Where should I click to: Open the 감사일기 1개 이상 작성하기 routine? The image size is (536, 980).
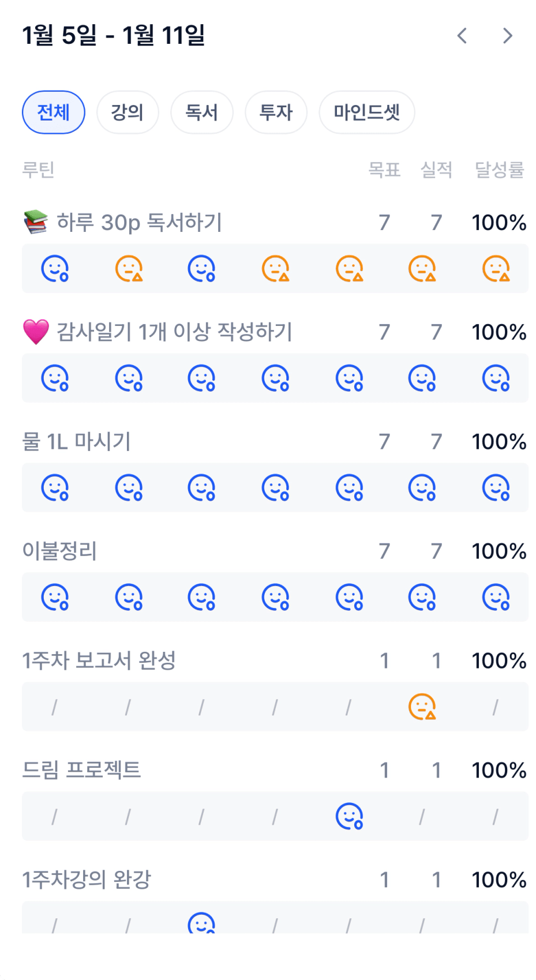(x=174, y=332)
